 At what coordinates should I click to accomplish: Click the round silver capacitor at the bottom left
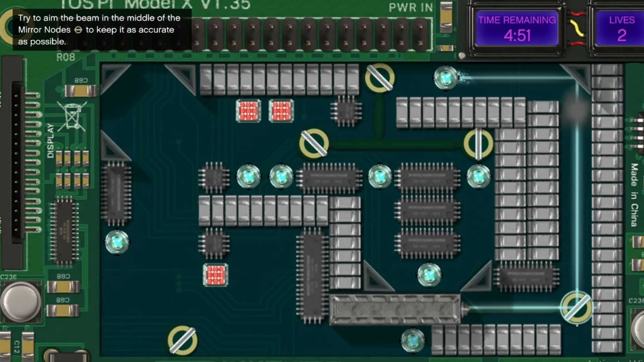click(x=21, y=302)
